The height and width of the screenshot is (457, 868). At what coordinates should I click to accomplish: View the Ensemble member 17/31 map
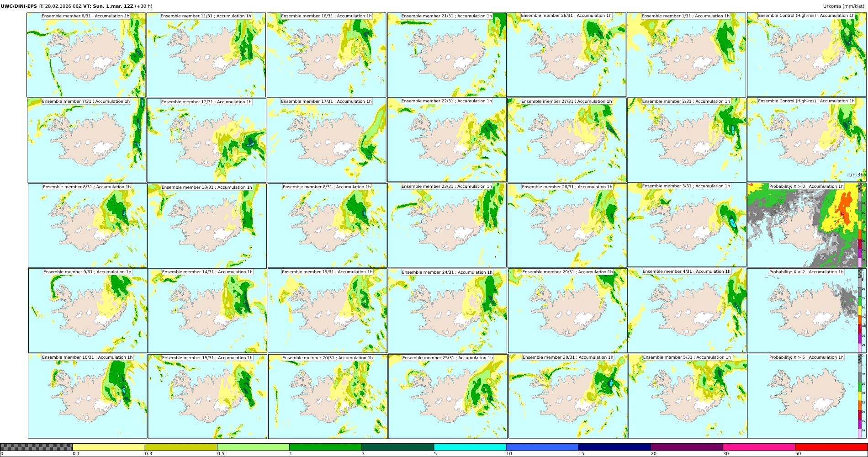click(327, 140)
